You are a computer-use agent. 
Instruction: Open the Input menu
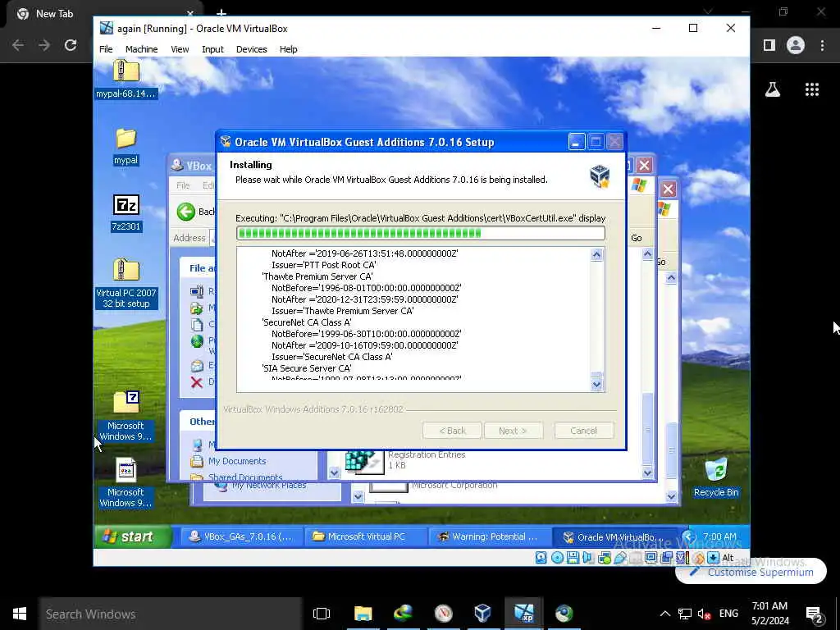212,49
